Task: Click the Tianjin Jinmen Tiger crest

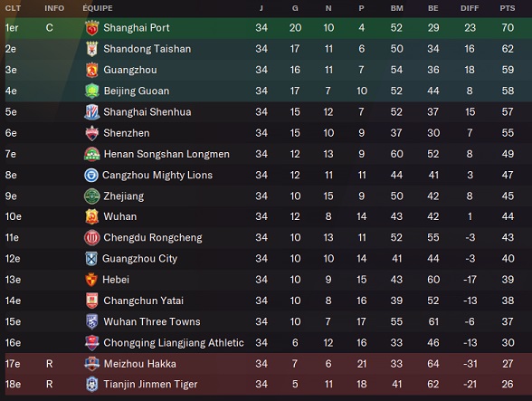Action: (91, 385)
